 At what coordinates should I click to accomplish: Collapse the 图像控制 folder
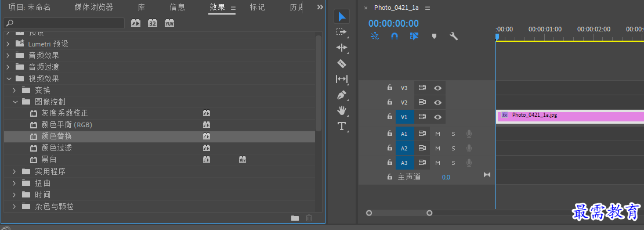(15, 102)
